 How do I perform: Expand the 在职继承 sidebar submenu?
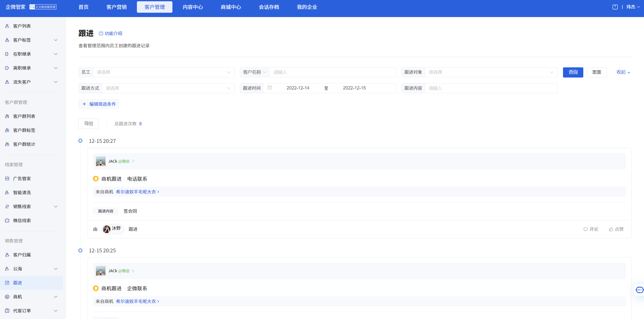click(x=56, y=54)
